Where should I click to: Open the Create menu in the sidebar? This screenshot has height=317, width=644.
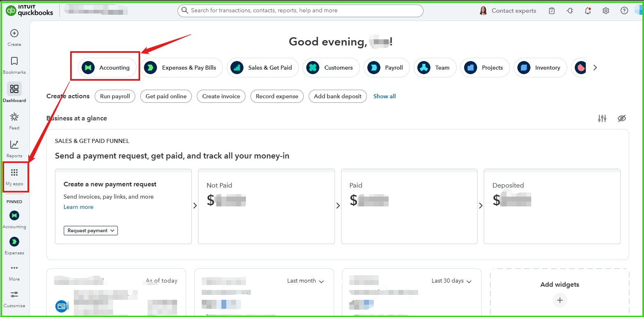click(14, 38)
